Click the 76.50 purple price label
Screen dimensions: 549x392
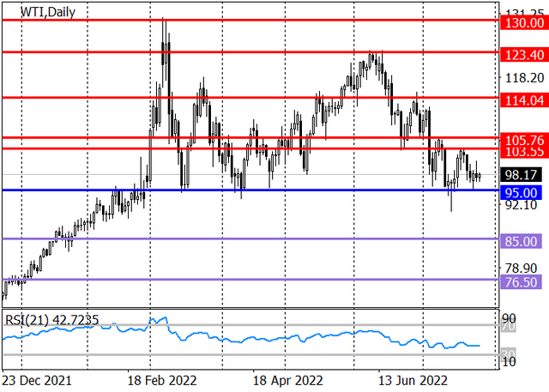[521, 282]
